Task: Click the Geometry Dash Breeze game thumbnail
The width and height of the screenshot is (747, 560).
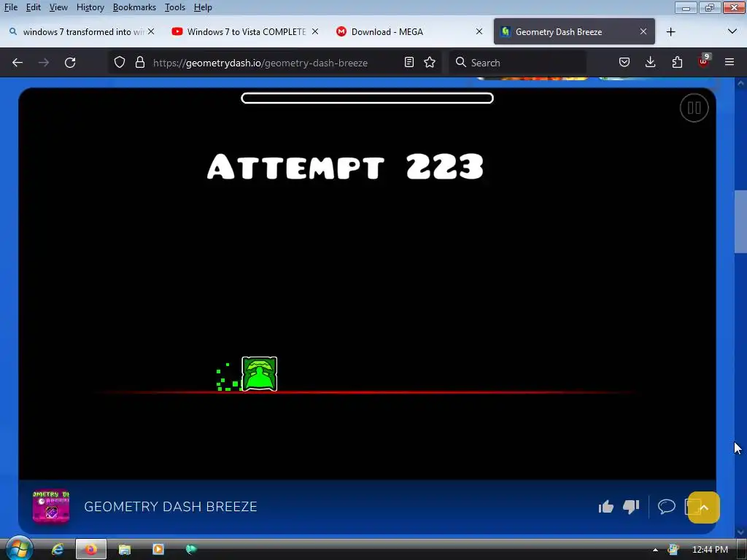Action: click(x=51, y=507)
